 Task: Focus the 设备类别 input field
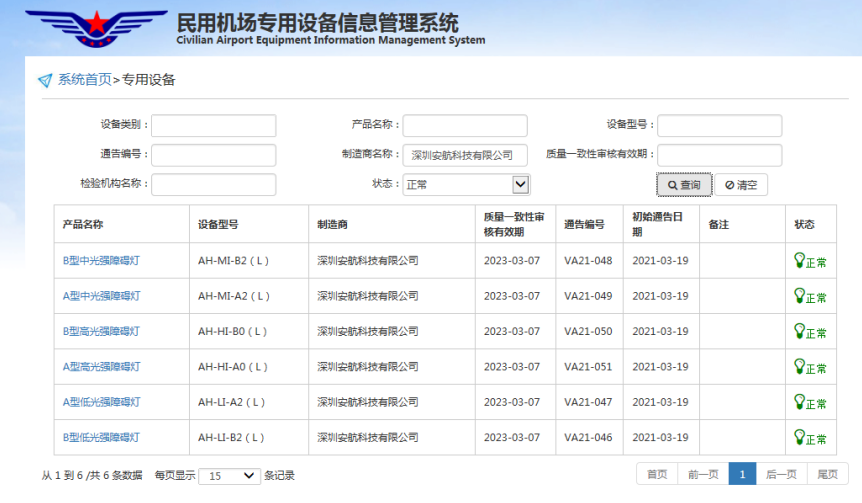213,126
